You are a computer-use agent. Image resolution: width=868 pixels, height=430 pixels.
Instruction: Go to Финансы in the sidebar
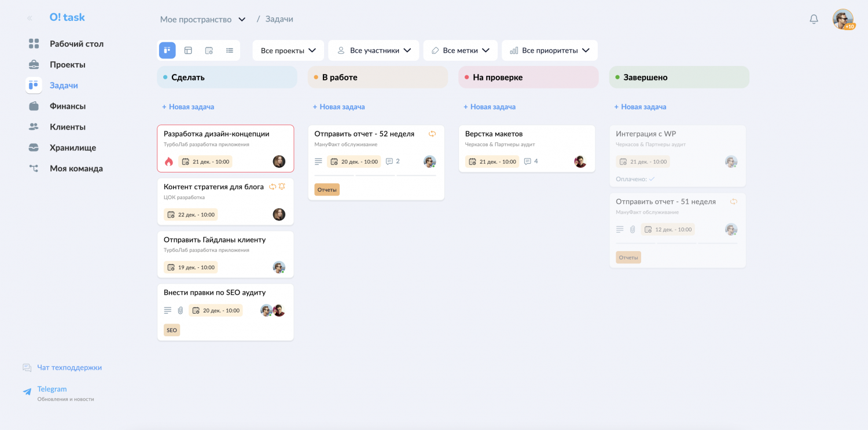[67, 106]
